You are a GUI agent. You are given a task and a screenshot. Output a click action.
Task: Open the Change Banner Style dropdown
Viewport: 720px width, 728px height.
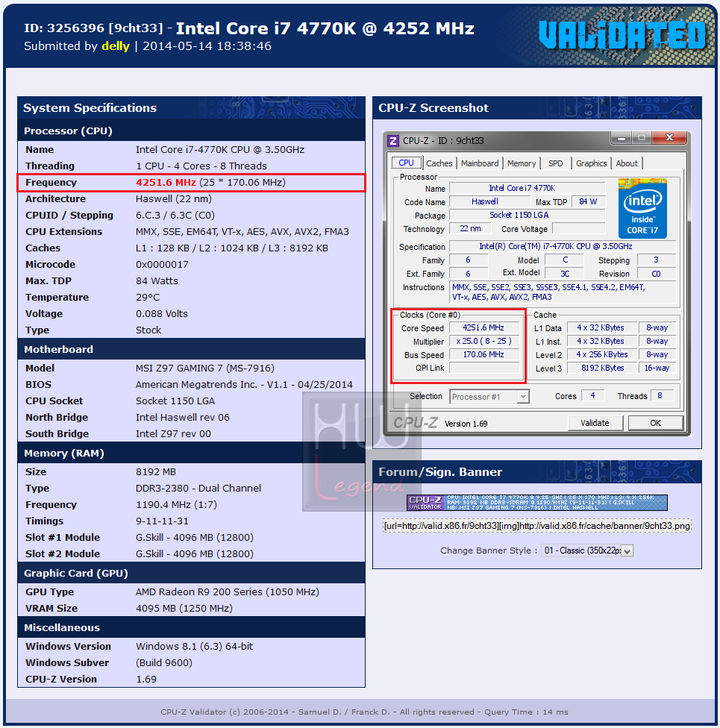(x=587, y=550)
